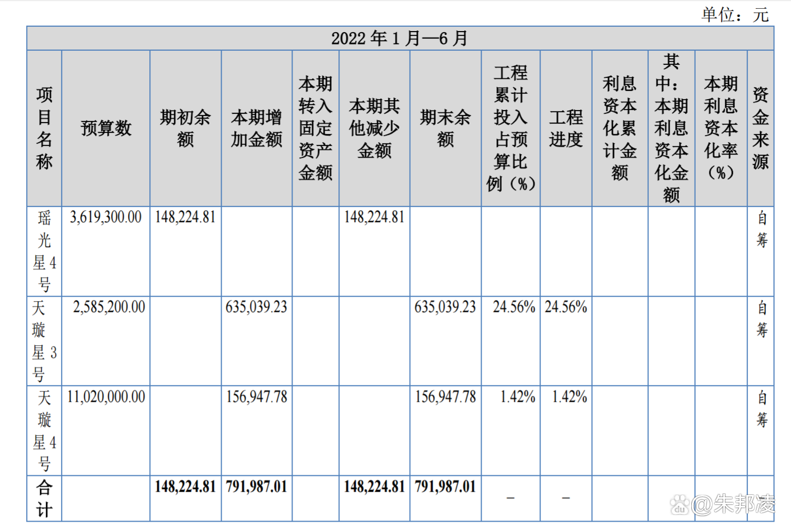Select the 24.56% progress value
The image size is (791, 532).
click(x=565, y=307)
